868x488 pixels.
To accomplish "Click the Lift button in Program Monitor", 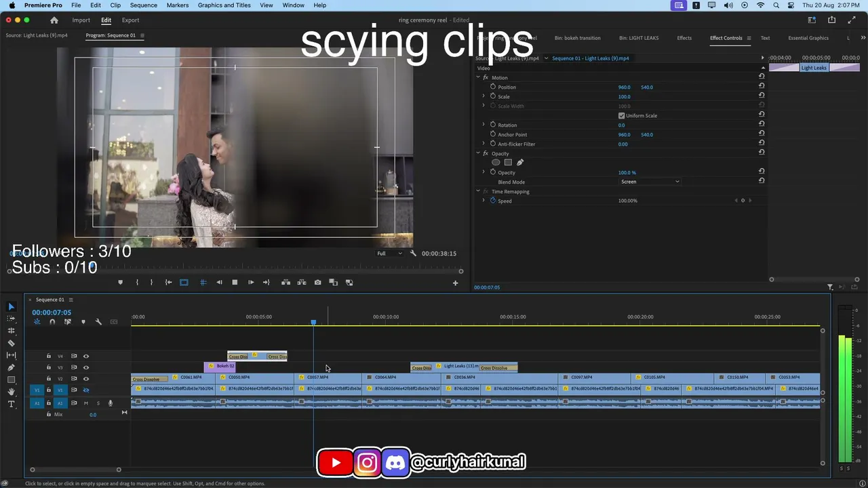I will coord(285,283).
